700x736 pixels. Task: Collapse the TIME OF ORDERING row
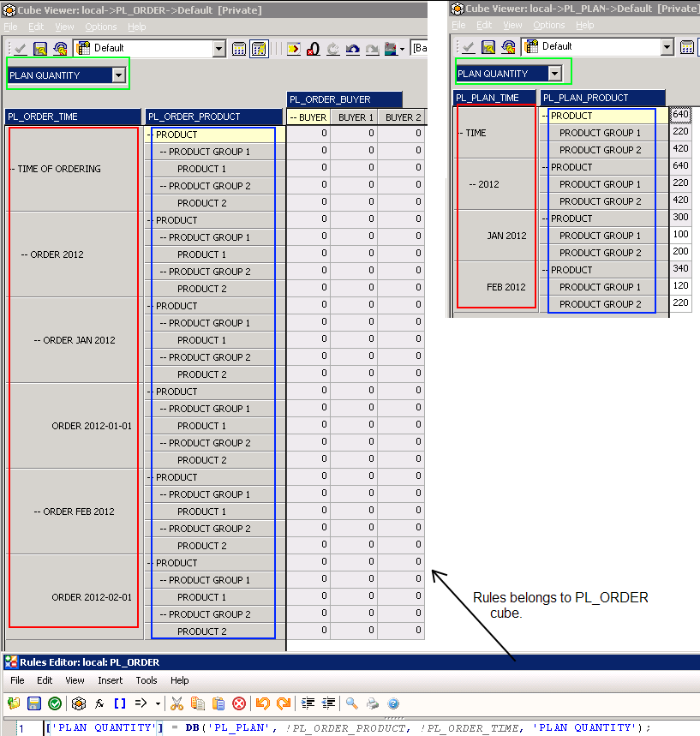click(x=13, y=169)
